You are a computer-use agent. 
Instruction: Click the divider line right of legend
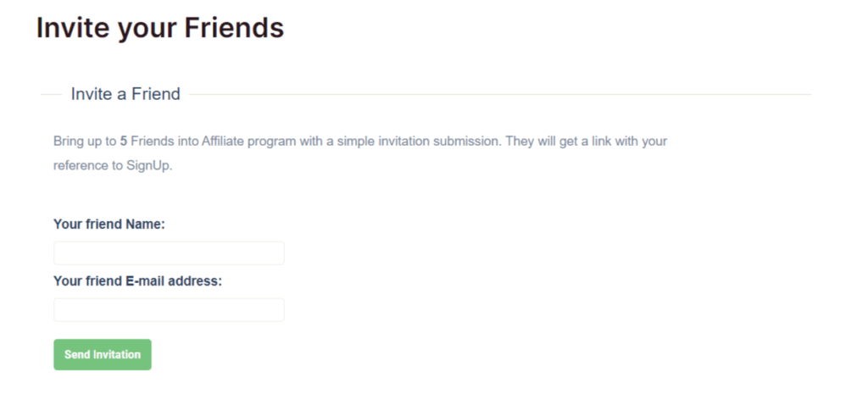500,94
